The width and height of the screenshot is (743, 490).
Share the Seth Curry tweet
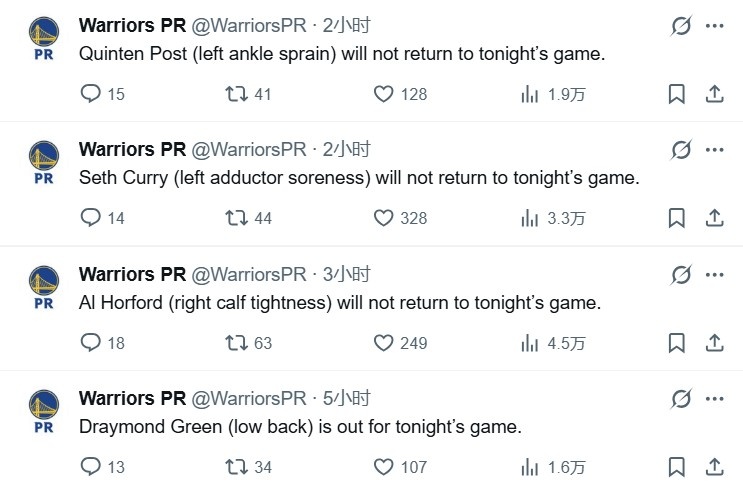click(715, 218)
